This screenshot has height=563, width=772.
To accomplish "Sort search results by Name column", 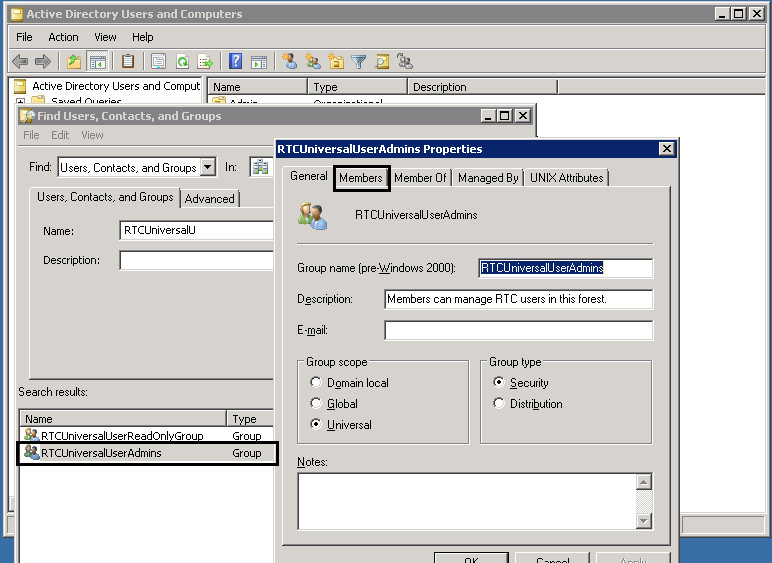I will point(123,418).
